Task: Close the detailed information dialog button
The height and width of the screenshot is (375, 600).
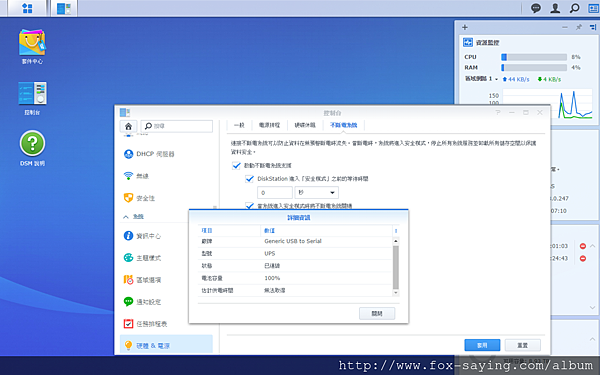Action: coord(377,313)
